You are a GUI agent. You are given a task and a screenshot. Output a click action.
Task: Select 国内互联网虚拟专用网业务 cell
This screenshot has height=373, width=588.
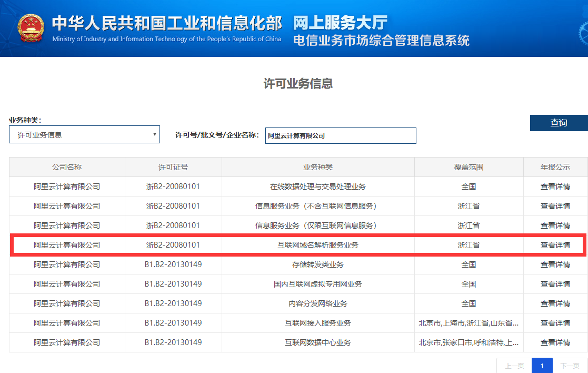[318, 284]
